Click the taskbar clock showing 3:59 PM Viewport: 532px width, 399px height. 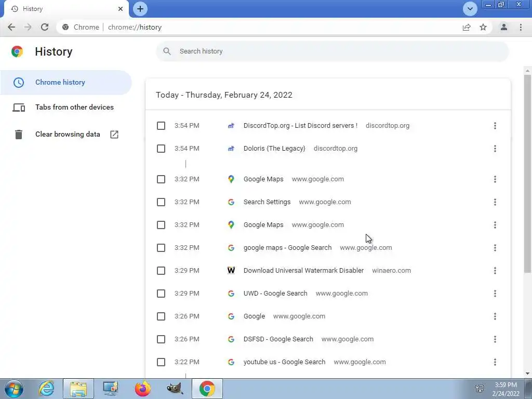[x=506, y=389]
